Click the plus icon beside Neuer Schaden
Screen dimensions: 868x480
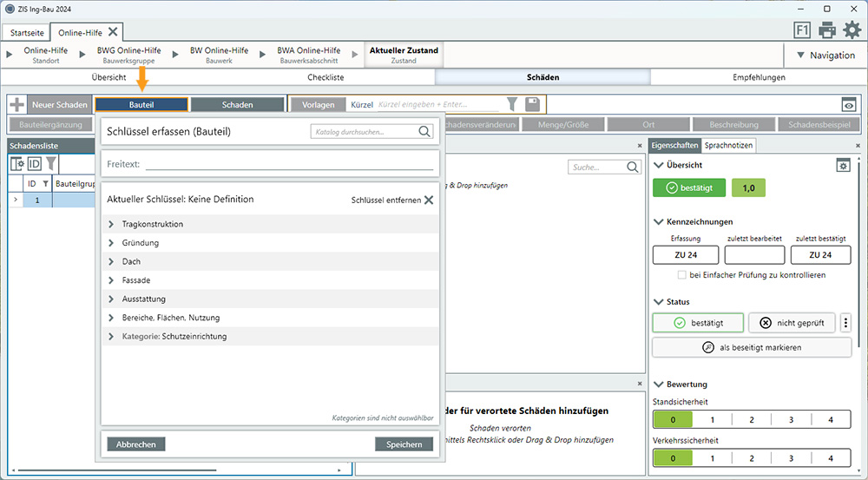pyautogui.click(x=16, y=105)
